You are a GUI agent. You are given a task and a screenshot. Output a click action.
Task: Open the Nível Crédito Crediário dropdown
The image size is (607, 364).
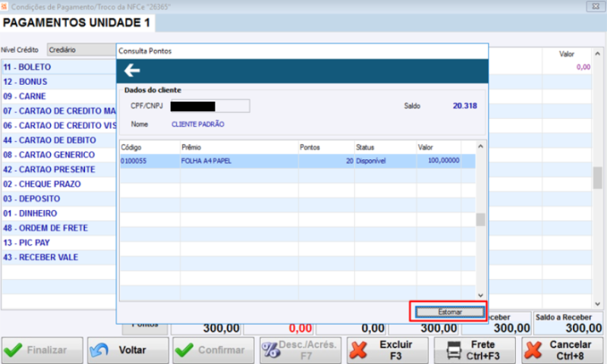(x=81, y=50)
